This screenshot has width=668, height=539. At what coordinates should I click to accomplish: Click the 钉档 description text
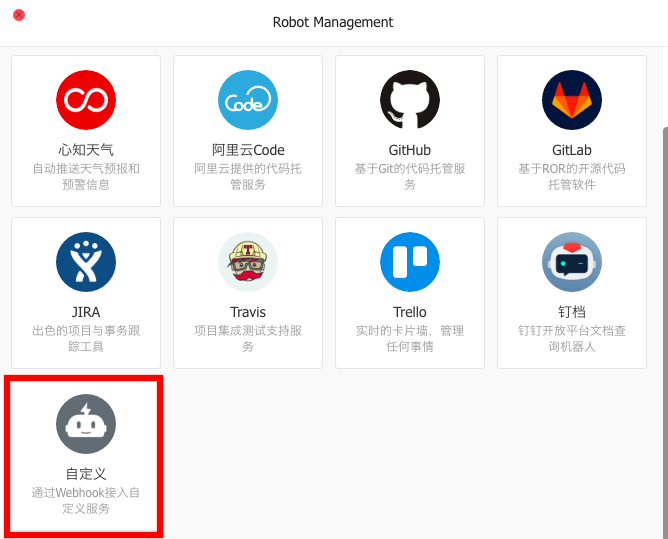(x=572, y=339)
